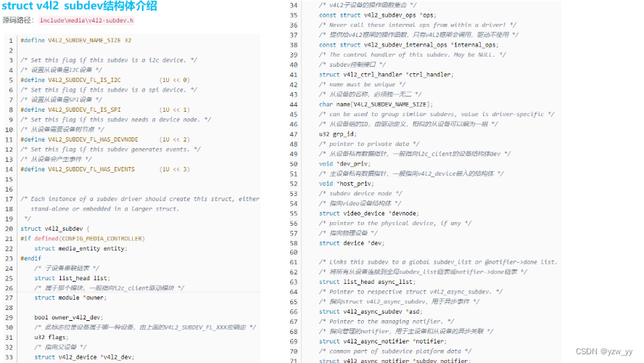Viewport: 644px width, 363px height.
Task: Click "#if defined(CONFIG_MEDIA_CONTROLLER)" line
Action: tap(83, 238)
